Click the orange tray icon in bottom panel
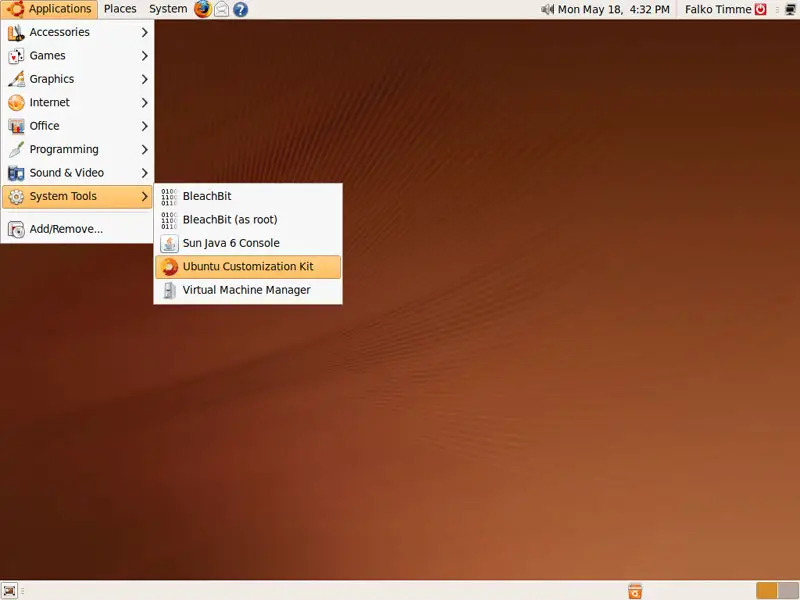This screenshot has height=600, width=800. (x=635, y=591)
